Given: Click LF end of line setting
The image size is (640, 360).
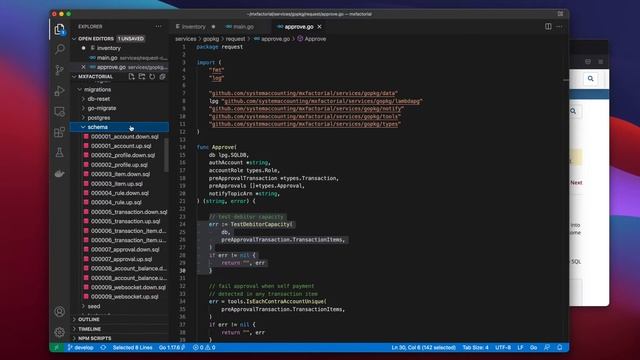Looking at the screenshot, I should pyautogui.click(x=520, y=347).
